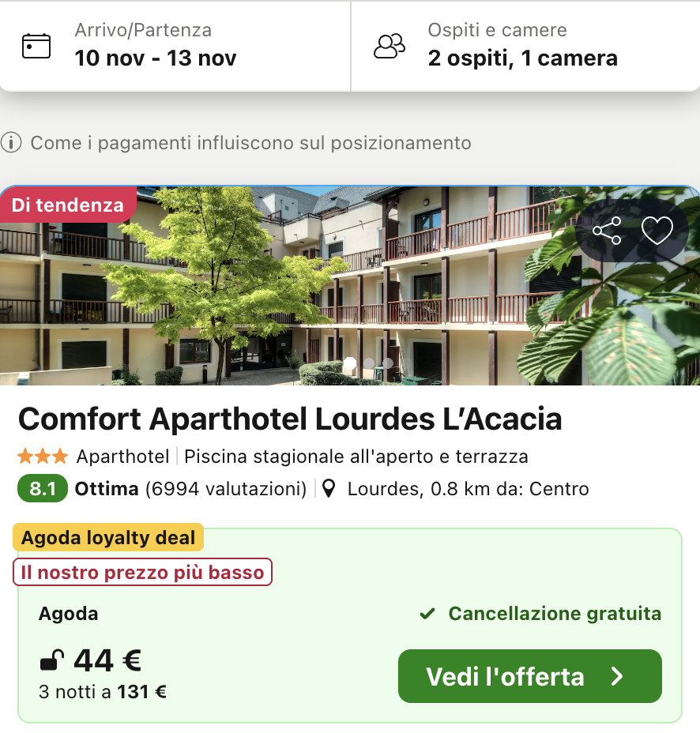The image size is (700, 733).
Task: Click the Di tendenza badge
Action: tap(68, 204)
